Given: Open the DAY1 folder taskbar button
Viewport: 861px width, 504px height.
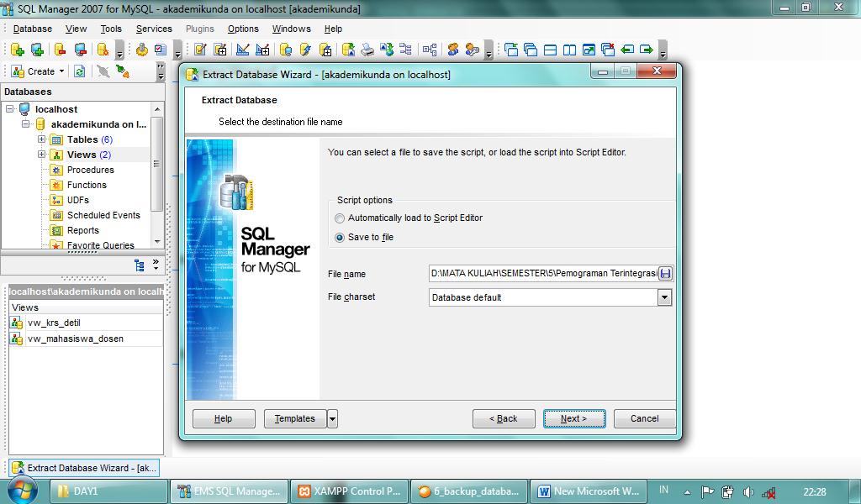Looking at the screenshot, I should click(108, 491).
